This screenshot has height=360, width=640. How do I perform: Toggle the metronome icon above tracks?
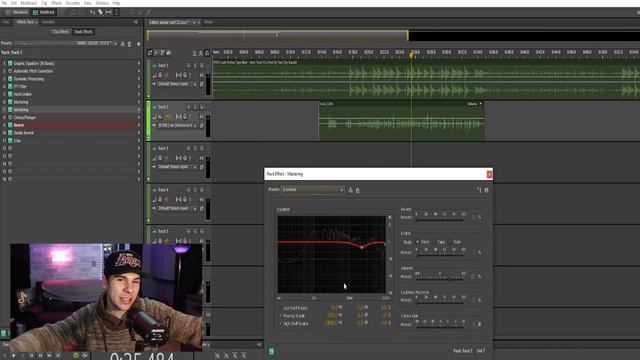click(x=194, y=53)
